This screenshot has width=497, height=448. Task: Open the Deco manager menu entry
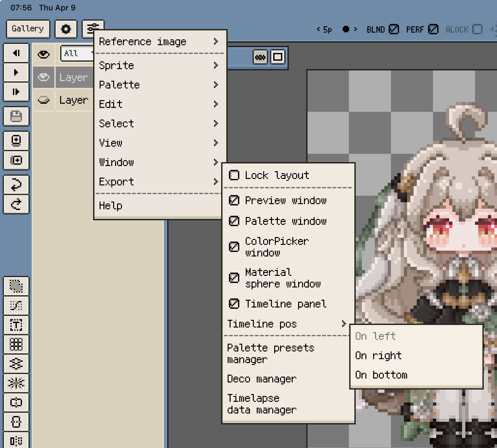point(262,379)
